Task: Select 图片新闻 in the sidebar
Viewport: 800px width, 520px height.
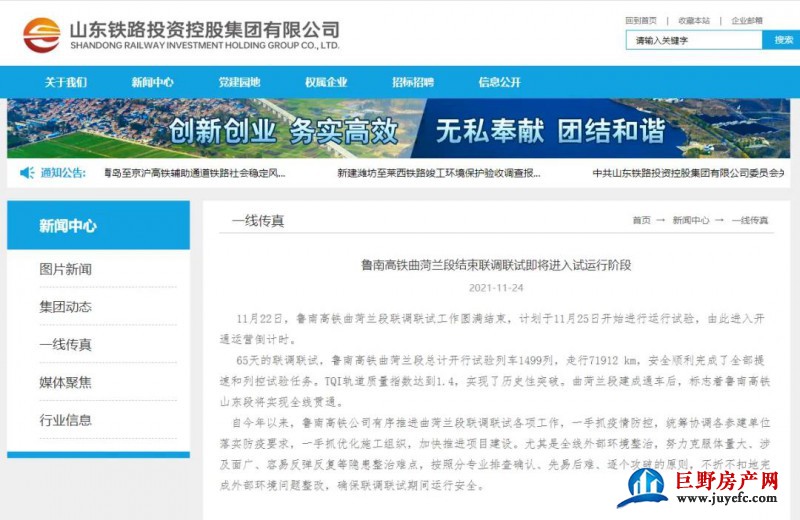Action: [x=65, y=269]
